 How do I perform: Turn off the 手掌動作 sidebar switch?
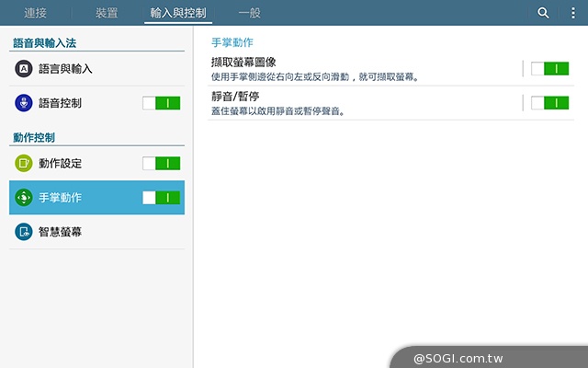162,198
